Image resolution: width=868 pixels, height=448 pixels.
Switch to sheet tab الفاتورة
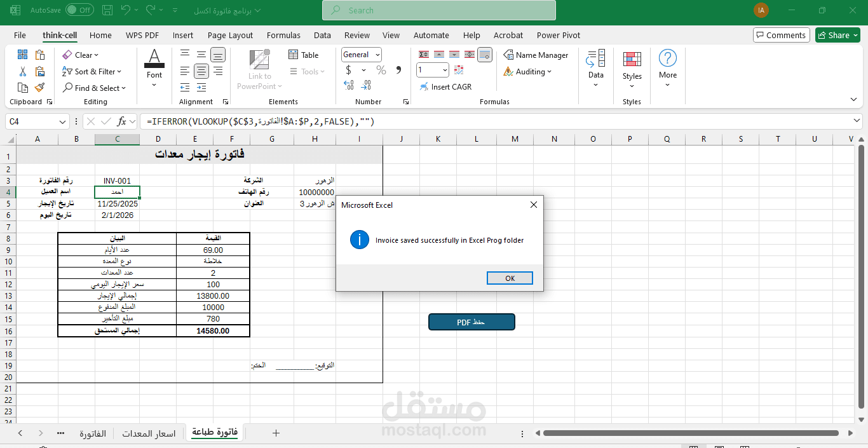[93, 433]
